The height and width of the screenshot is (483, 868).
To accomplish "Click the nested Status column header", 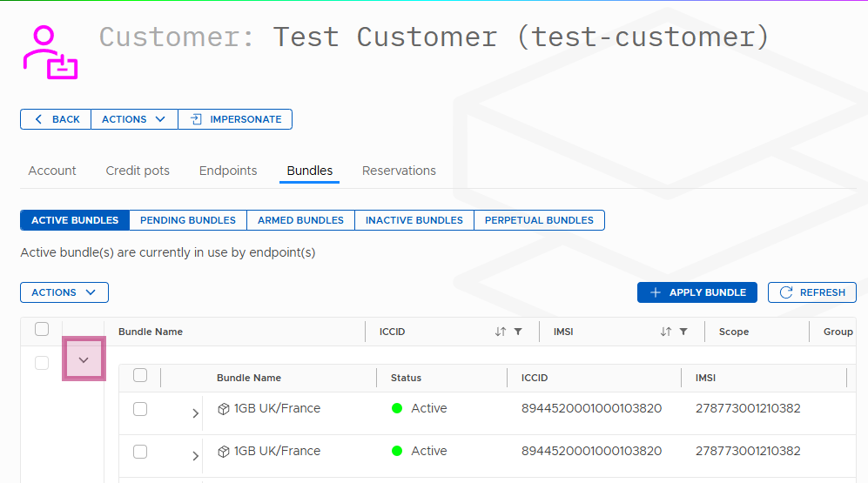I will pos(406,378).
